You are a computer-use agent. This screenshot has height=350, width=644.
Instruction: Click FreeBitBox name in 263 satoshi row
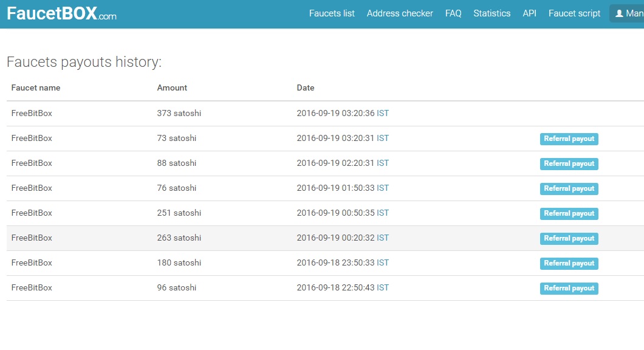pyautogui.click(x=32, y=238)
